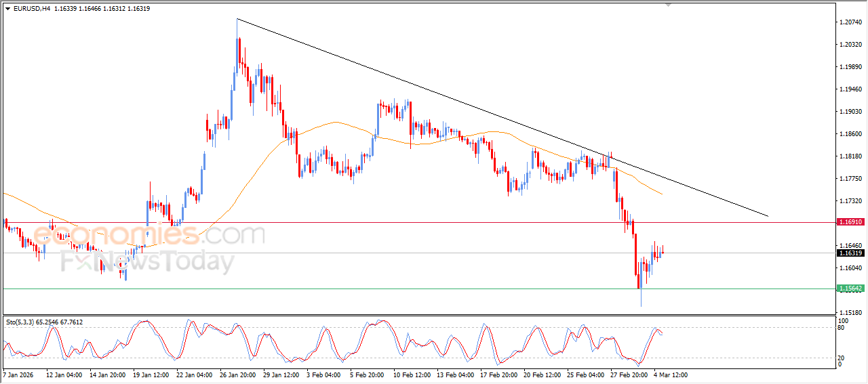This screenshot has height=384, width=868.
Task: Click the 4 Mar 12:00 time label
Action: coord(671,374)
